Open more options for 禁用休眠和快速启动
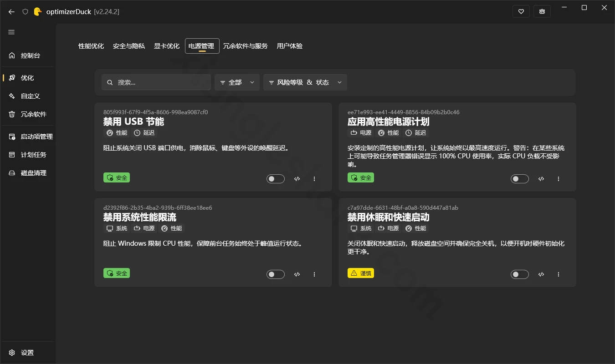This screenshot has height=364, width=615. pyautogui.click(x=559, y=274)
